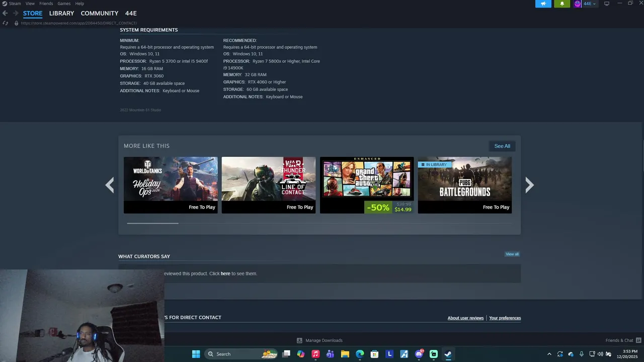Image resolution: width=644 pixels, height=362 pixels.
Task: Launch Copilot from the taskbar
Action: (x=301, y=354)
